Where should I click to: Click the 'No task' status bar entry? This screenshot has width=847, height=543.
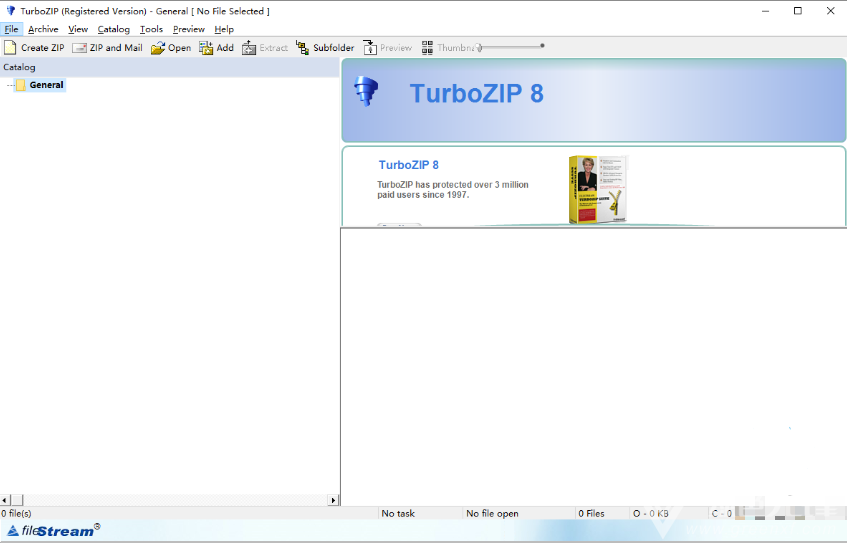pyautogui.click(x=398, y=513)
